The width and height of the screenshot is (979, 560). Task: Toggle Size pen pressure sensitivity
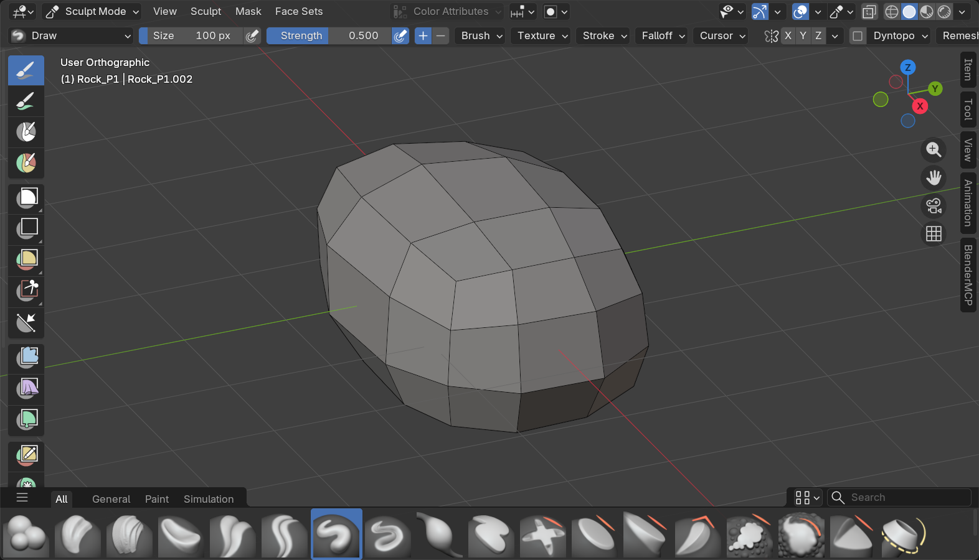[252, 36]
